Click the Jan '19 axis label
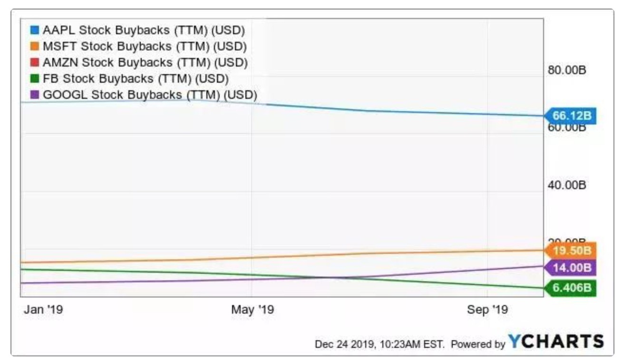 point(43,310)
